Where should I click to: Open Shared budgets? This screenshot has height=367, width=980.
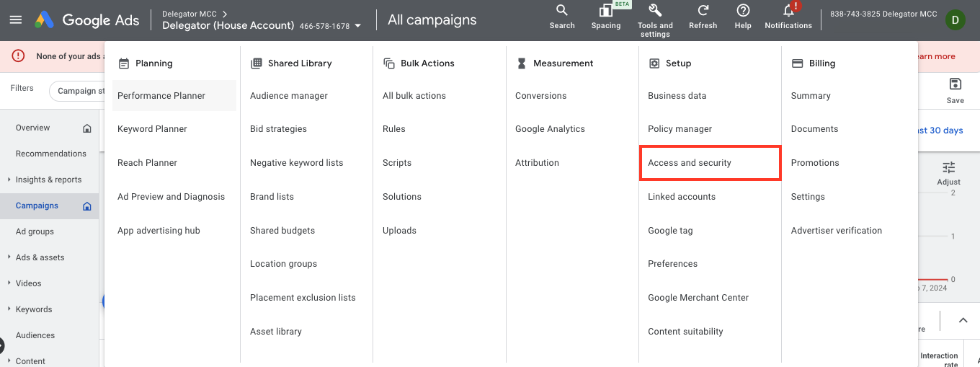[x=282, y=231]
